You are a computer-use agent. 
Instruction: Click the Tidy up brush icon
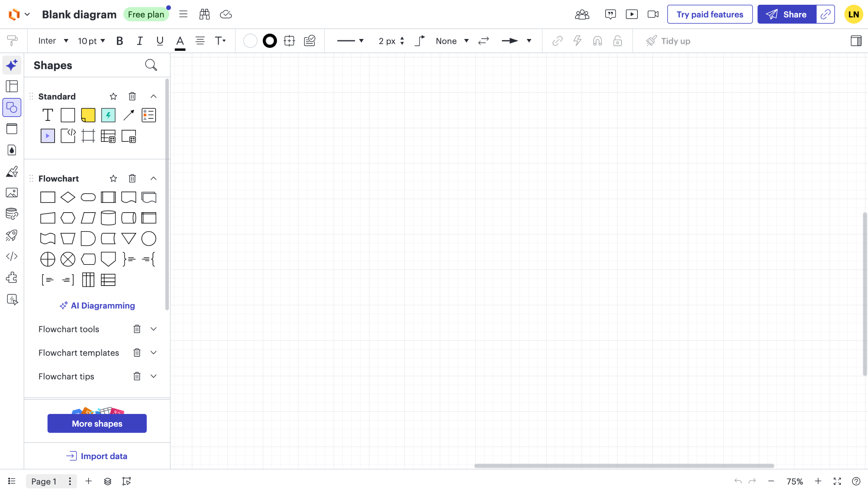tap(651, 41)
